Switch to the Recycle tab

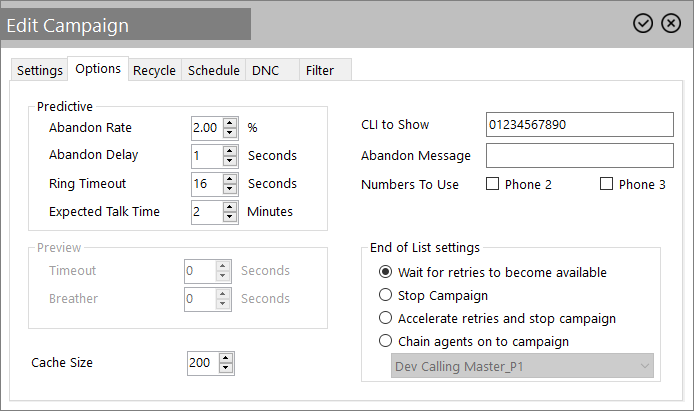click(154, 70)
